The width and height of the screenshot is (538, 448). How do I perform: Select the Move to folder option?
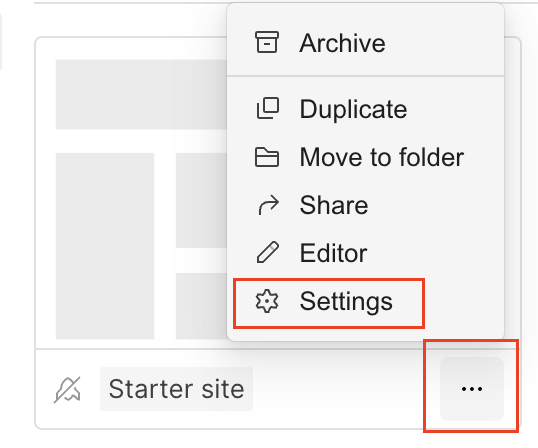click(366, 157)
